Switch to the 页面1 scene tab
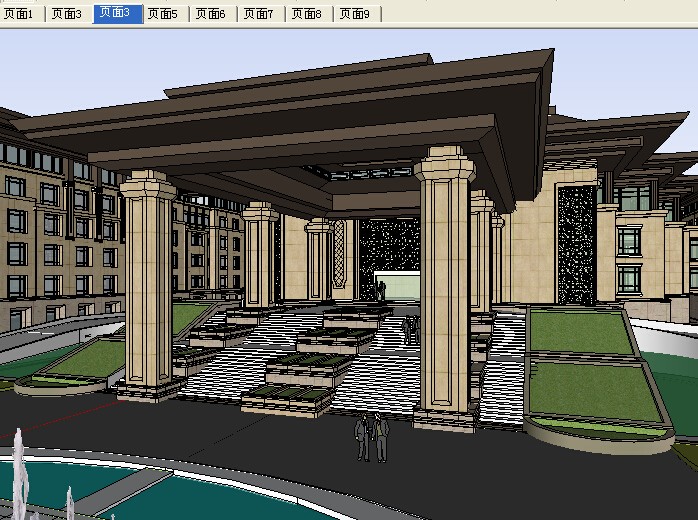The image size is (698, 520). [21, 14]
